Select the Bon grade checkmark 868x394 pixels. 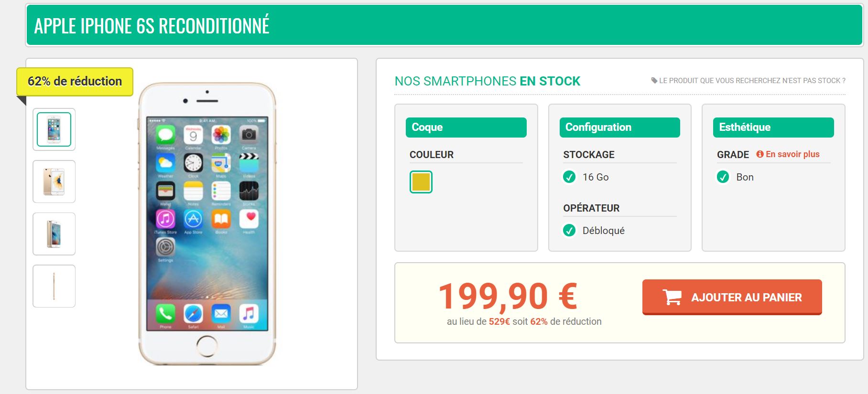pos(723,177)
